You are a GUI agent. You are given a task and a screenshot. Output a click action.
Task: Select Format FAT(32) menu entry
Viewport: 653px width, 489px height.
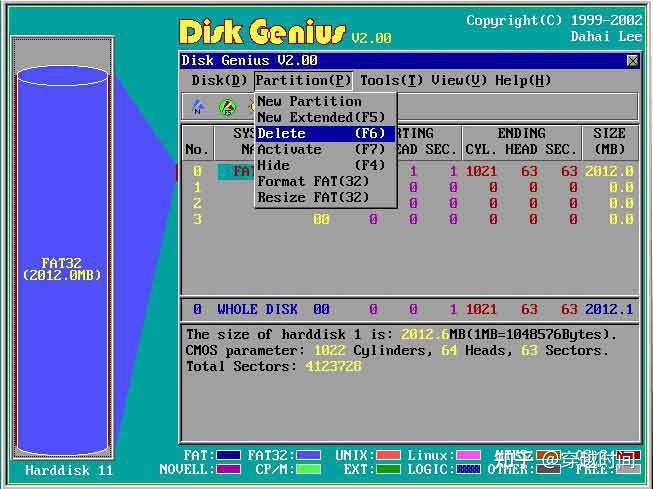click(x=326, y=182)
